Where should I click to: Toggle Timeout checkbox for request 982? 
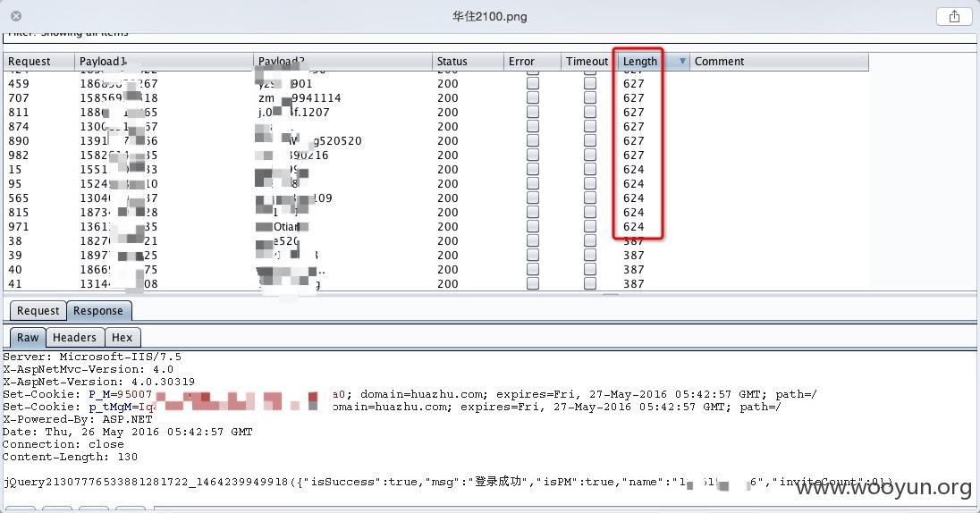[590, 155]
